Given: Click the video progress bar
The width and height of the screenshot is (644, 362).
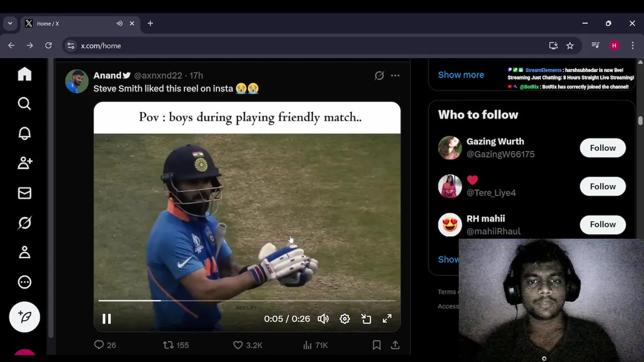Looking at the screenshot, I should (247, 301).
